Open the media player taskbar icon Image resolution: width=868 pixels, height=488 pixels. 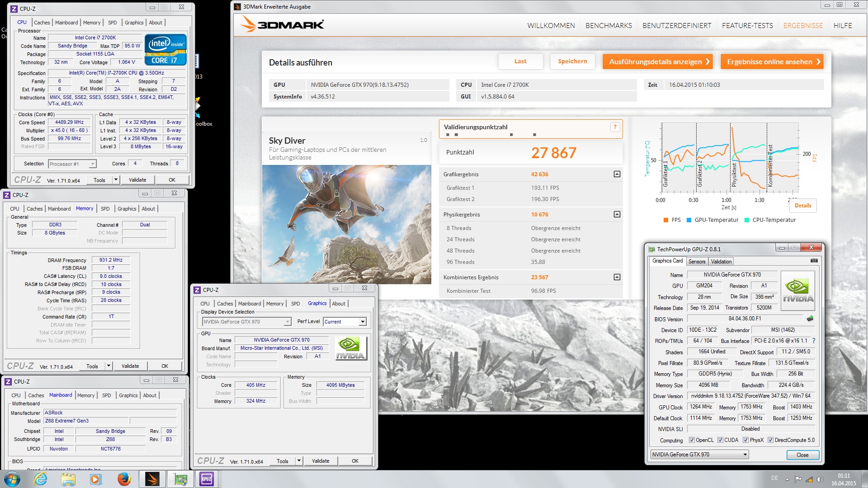tap(96, 479)
